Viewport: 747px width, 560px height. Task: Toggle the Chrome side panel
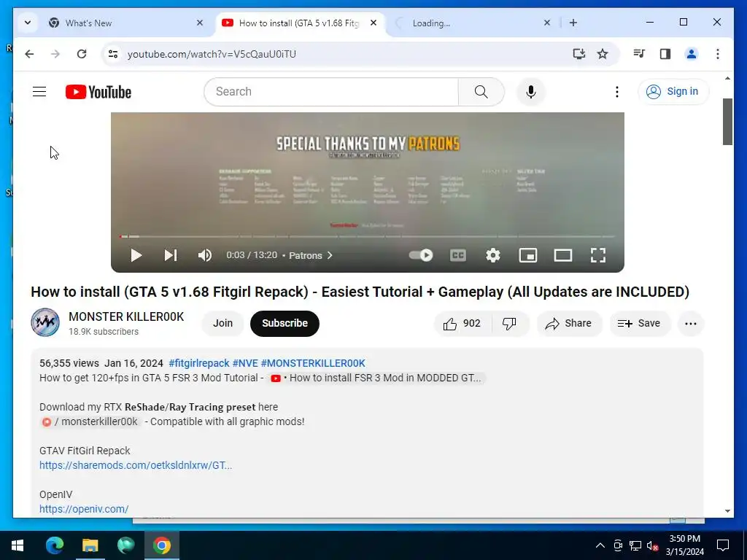(x=665, y=54)
